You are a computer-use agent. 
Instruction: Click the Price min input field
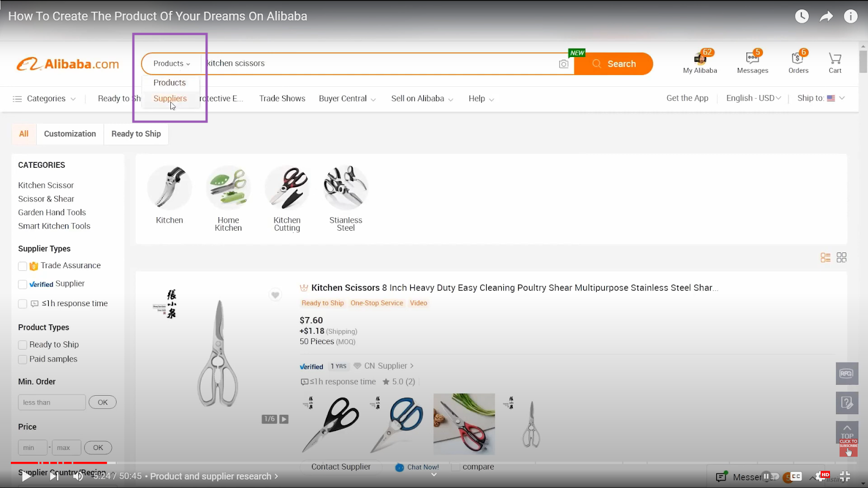33,448
